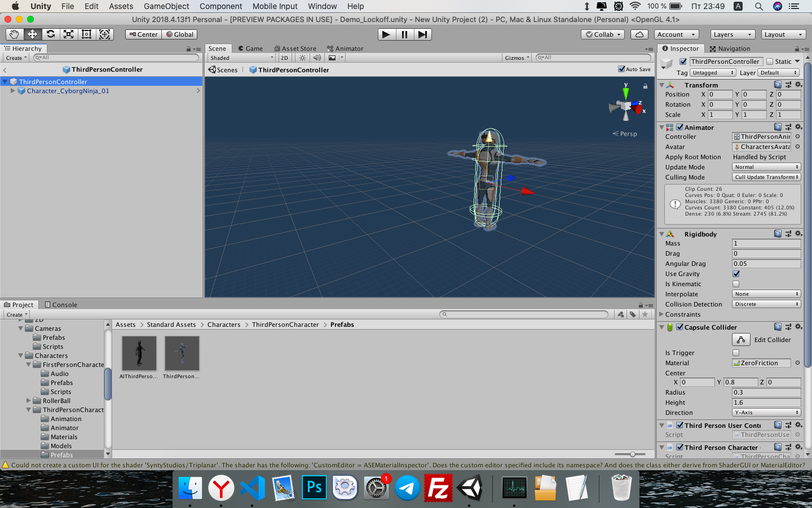Open the Gizmos dropdown
812x508 pixels.
tap(517, 58)
